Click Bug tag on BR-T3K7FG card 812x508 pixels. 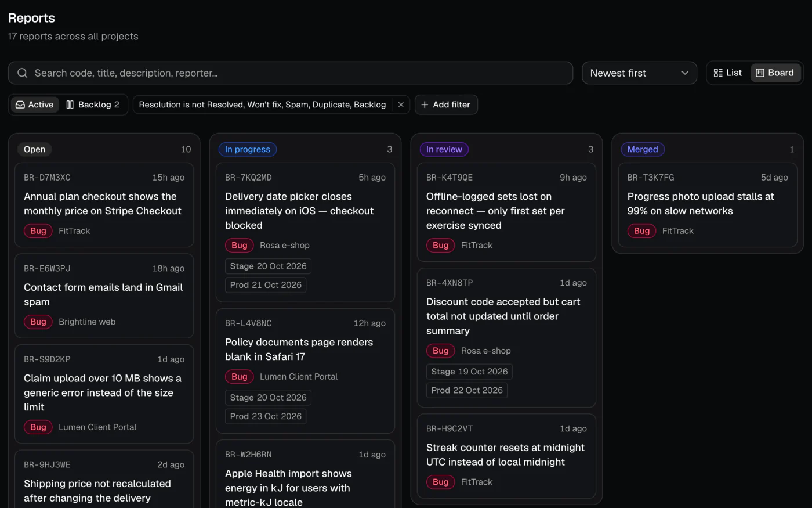642,231
